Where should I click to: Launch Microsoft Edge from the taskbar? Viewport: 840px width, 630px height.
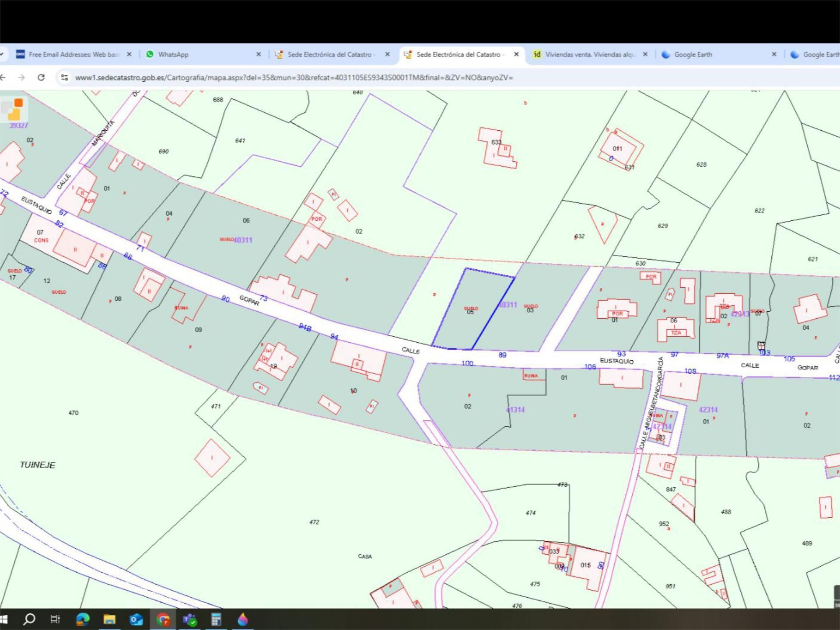[x=83, y=620]
